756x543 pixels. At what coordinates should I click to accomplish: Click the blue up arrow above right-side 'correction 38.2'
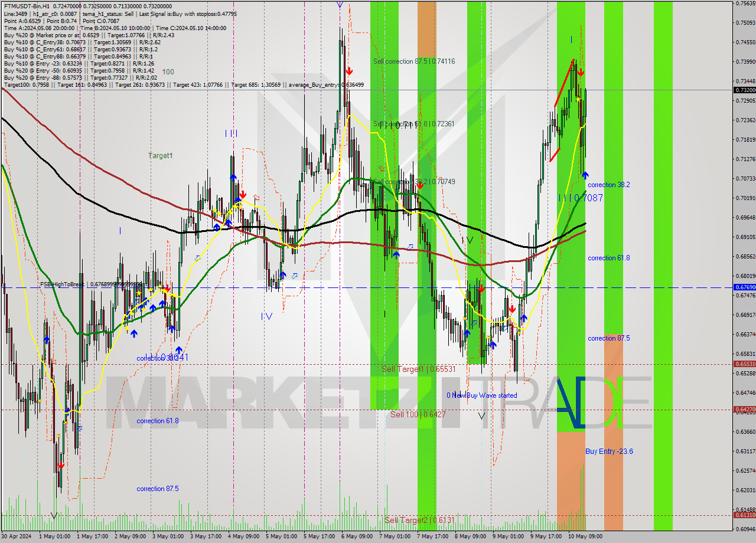click(x=585, y=175)
